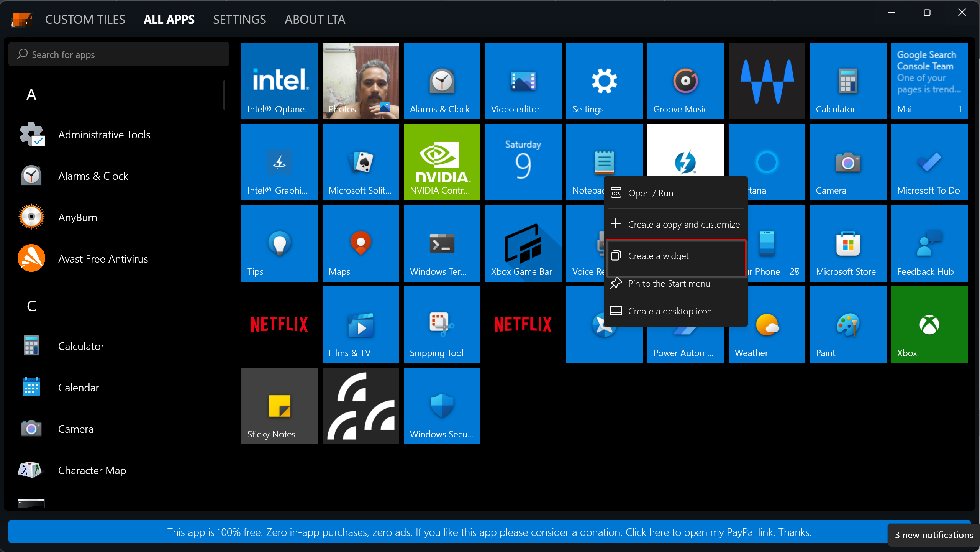
Task: Open the Microsoft Store tile
Action: (848, 243)
